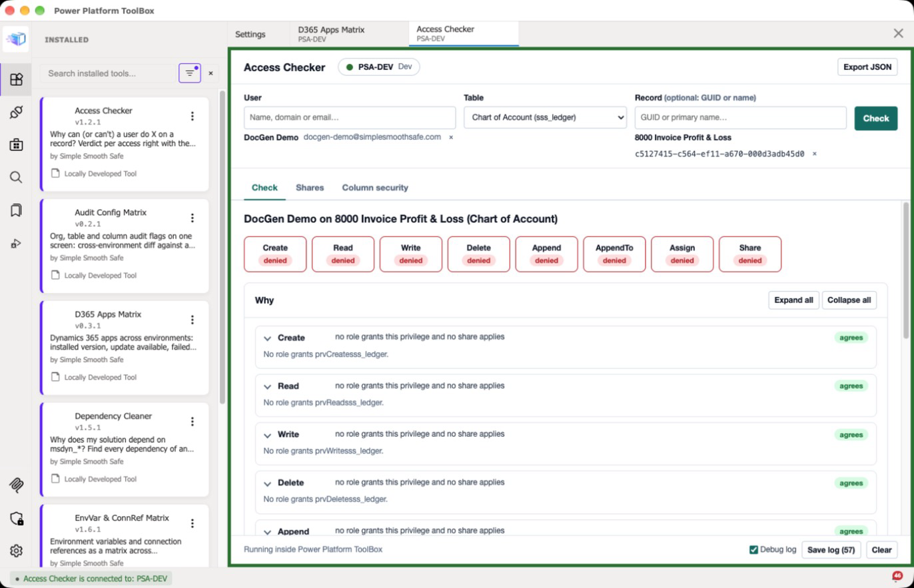Open Audit Config Matrix card's three-dot menu
This screenshot has height=588, width=914.
click(x=193, y=218)
